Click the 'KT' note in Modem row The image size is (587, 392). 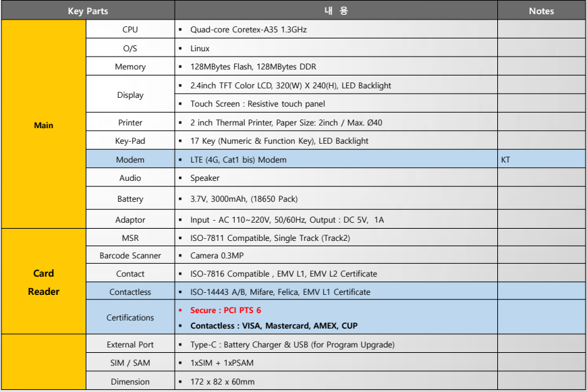[x=506, y=160]
